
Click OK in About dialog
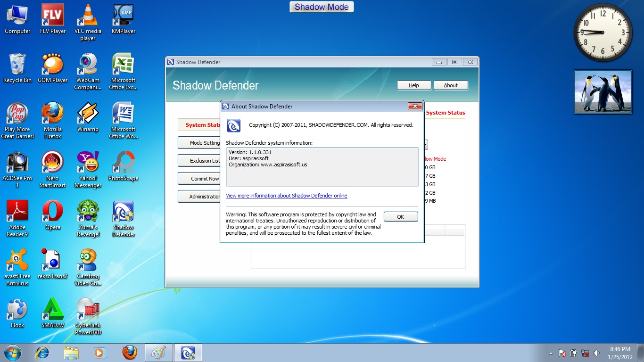[x=401, y=217]
